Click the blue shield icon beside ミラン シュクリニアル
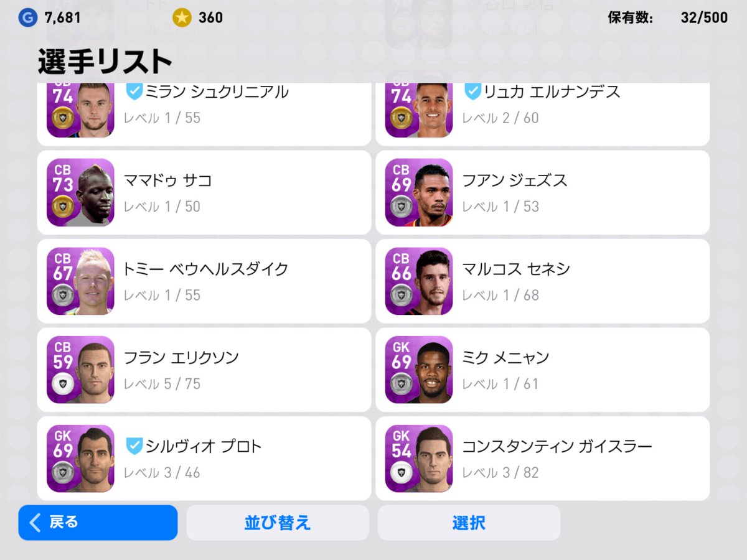This screenshot has width=747, height=560. point(134,91)
